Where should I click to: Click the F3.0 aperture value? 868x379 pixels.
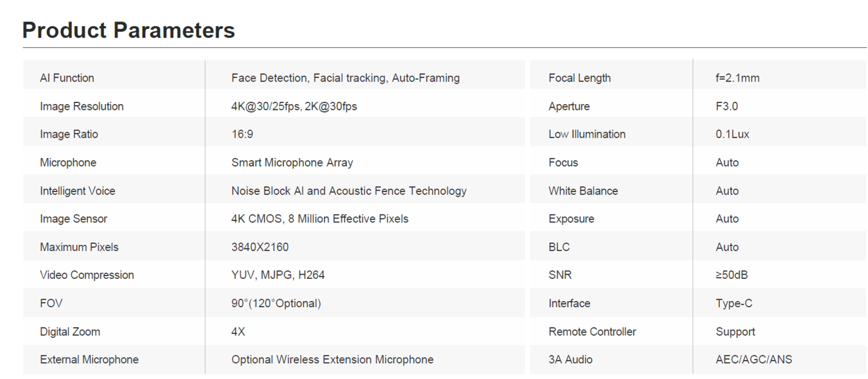coord(726,106)
